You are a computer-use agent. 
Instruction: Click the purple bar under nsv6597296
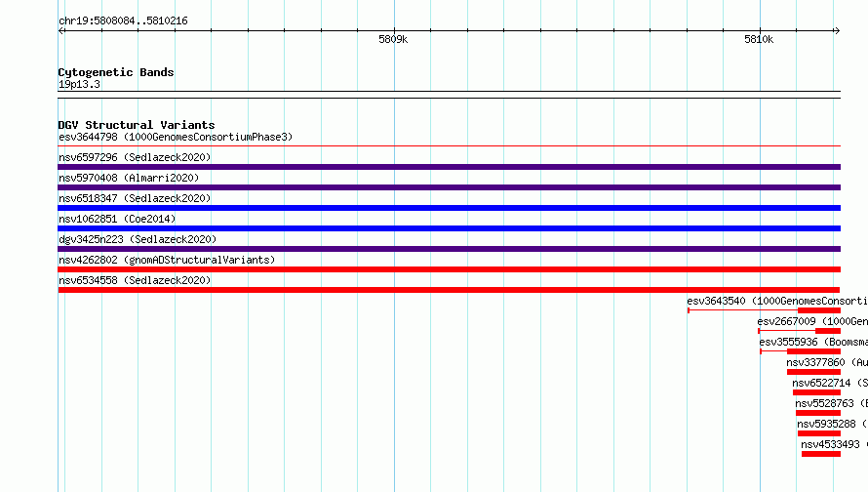pyautogui.click(x=449, y=167)
